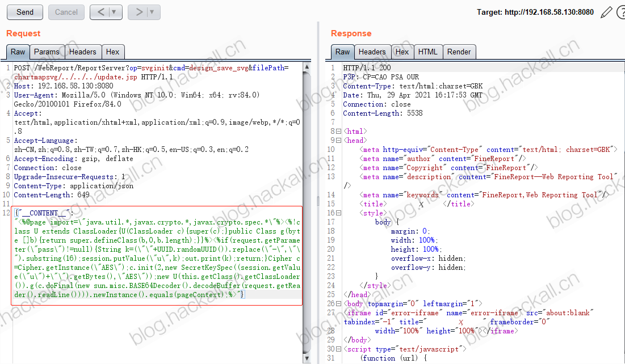Click the Upgrade-Insecure-Requests header
The height and width of the screenshot is (364, 625).
(x=69, y=177)
